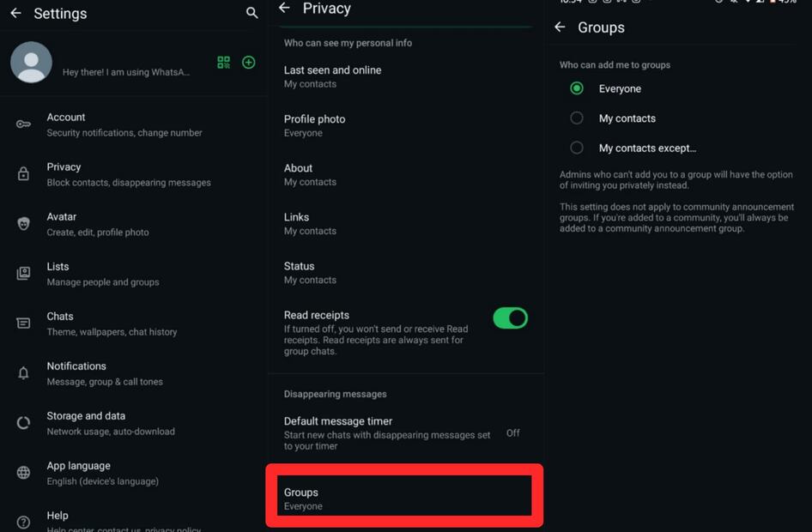Image resolution: width=812 pixels, height=532 pixels.
Task: Open search in Settings
Action: tap(251, 13)
